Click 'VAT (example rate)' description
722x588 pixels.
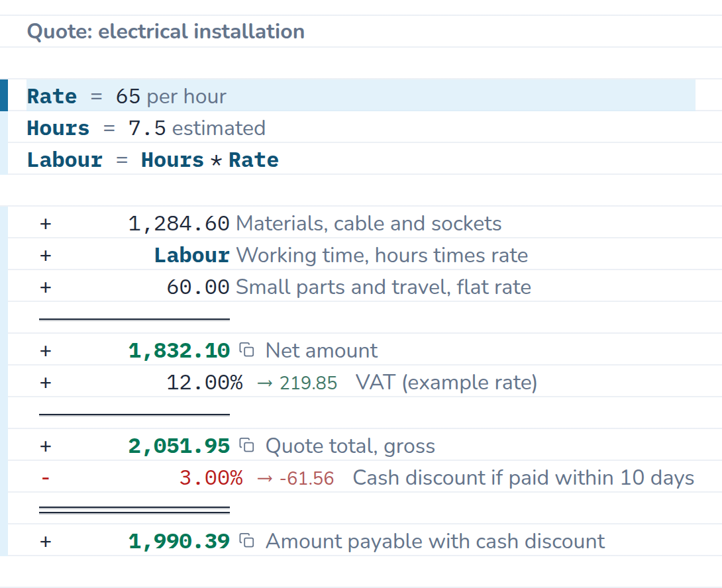(x=446, y=383)
